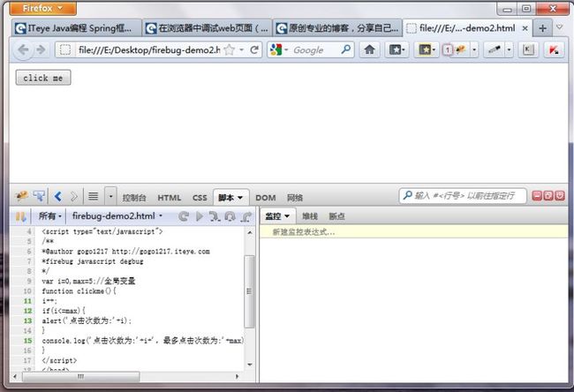Click the "click me" page button

coord(43,78)
